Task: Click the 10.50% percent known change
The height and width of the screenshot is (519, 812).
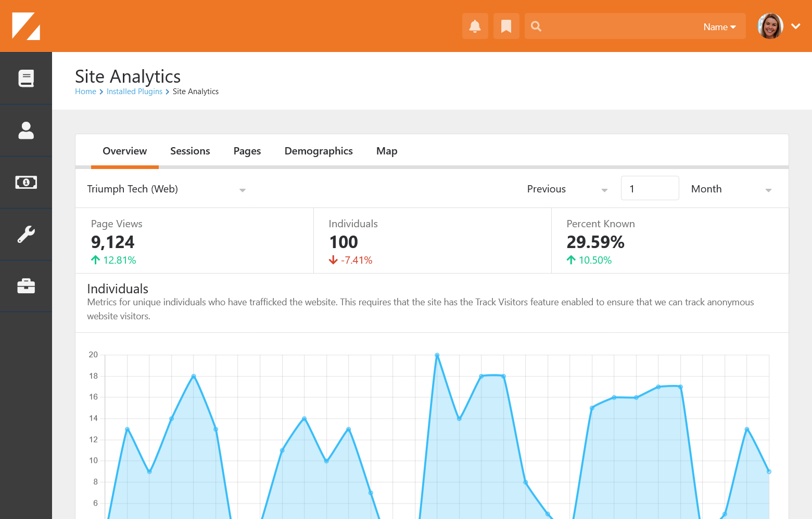Action: click(589, 260)
